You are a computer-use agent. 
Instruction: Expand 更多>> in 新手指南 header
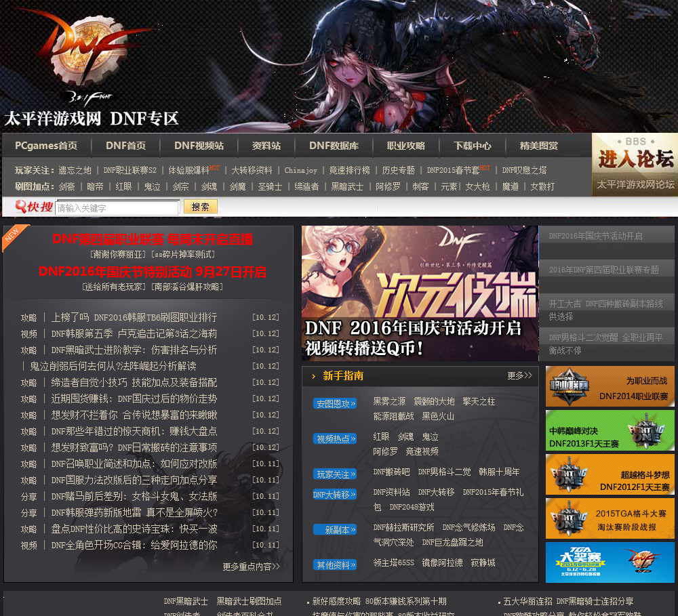pos(520,375)
